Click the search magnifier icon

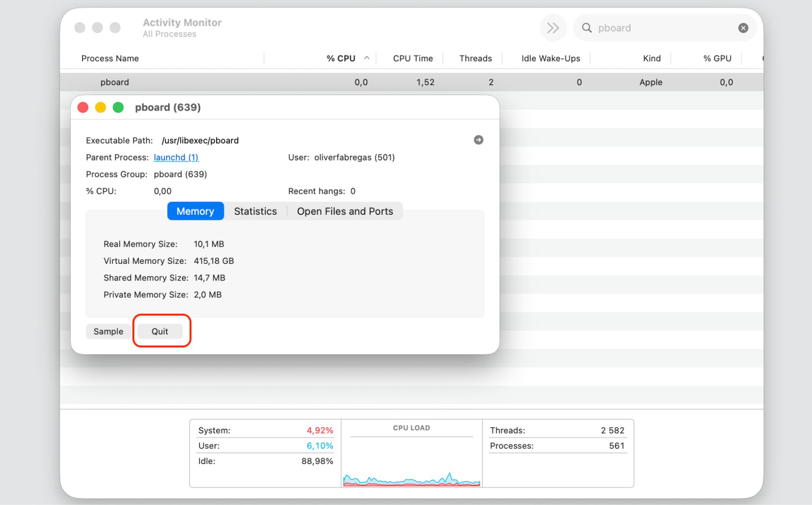(587, 28)
